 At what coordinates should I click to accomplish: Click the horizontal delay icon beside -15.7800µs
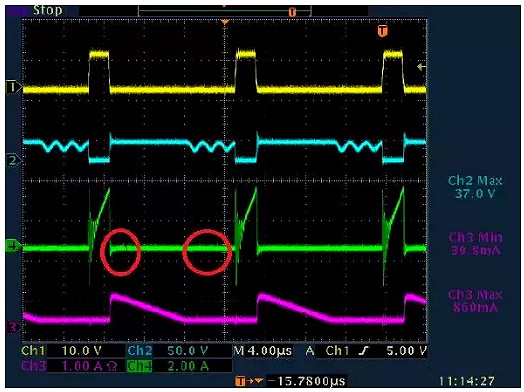click(250, 381)
